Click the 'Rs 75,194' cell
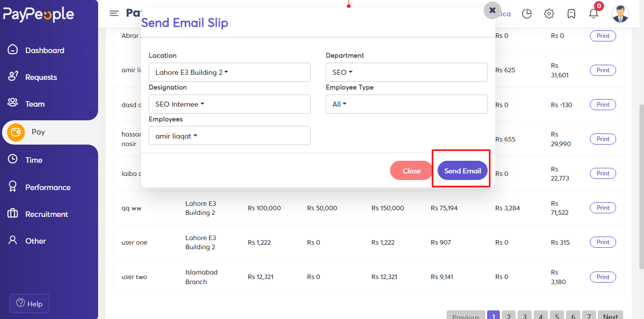The width and height of the screenshot is (644, 319). pos(444,208)
